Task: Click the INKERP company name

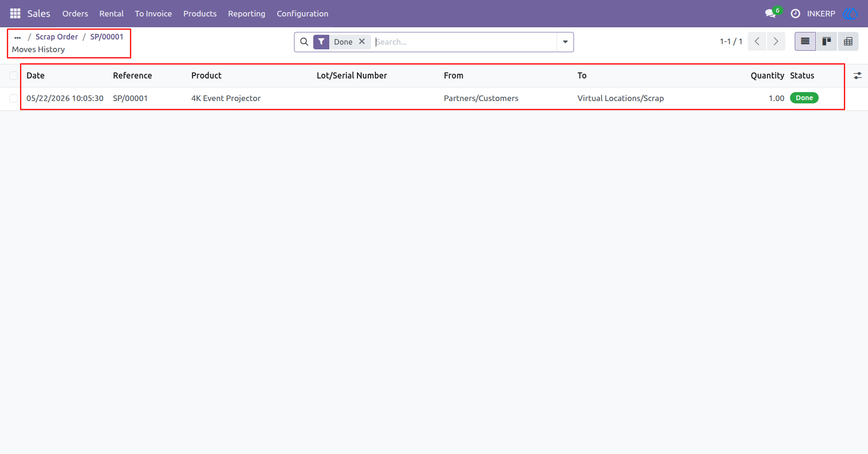Action: 821,14
